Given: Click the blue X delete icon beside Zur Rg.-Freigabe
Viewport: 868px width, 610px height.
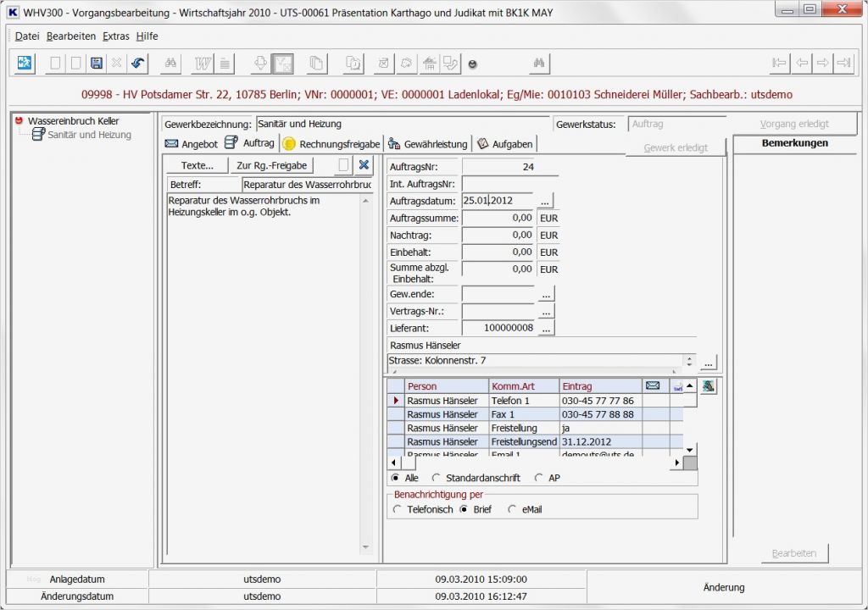Looking at the screenshot, I should pos(364,165).
